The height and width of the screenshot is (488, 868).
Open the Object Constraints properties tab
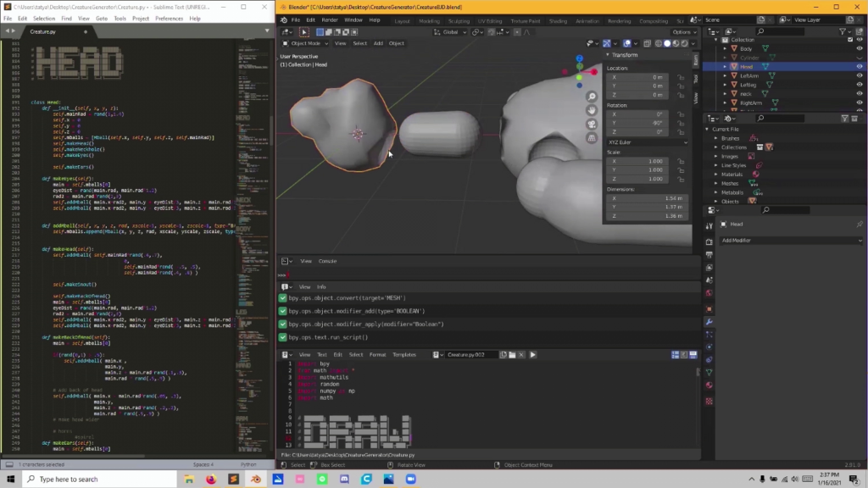(709, 359)
